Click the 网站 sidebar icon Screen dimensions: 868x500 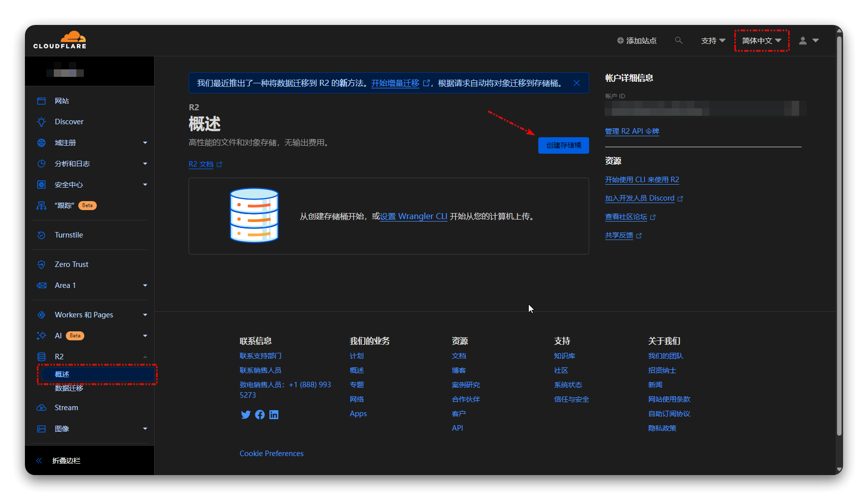point(41,101)
